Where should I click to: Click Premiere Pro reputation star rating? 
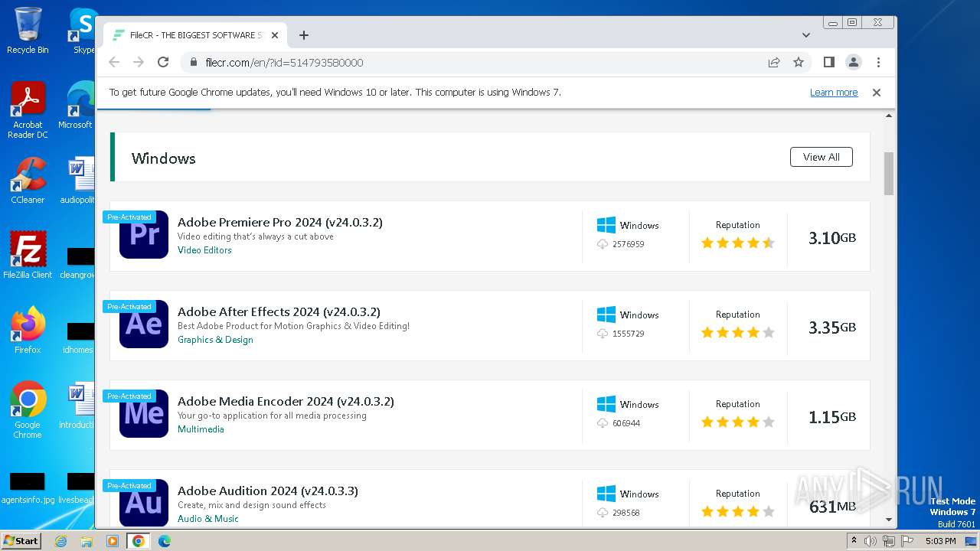coord(738,243)
